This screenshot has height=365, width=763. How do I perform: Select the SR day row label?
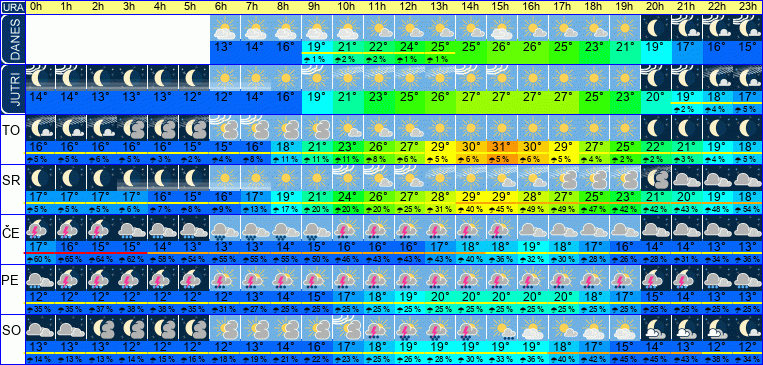[x=12, y=181]
